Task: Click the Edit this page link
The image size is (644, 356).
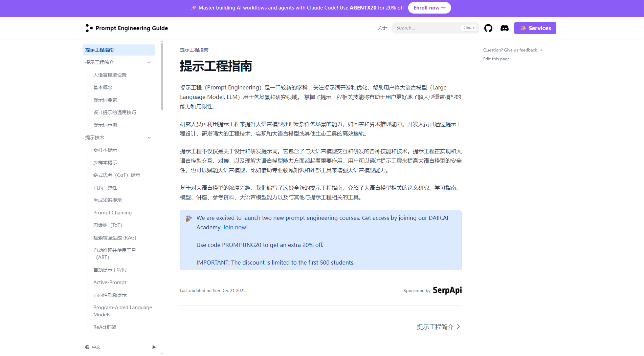Action: 496,59
